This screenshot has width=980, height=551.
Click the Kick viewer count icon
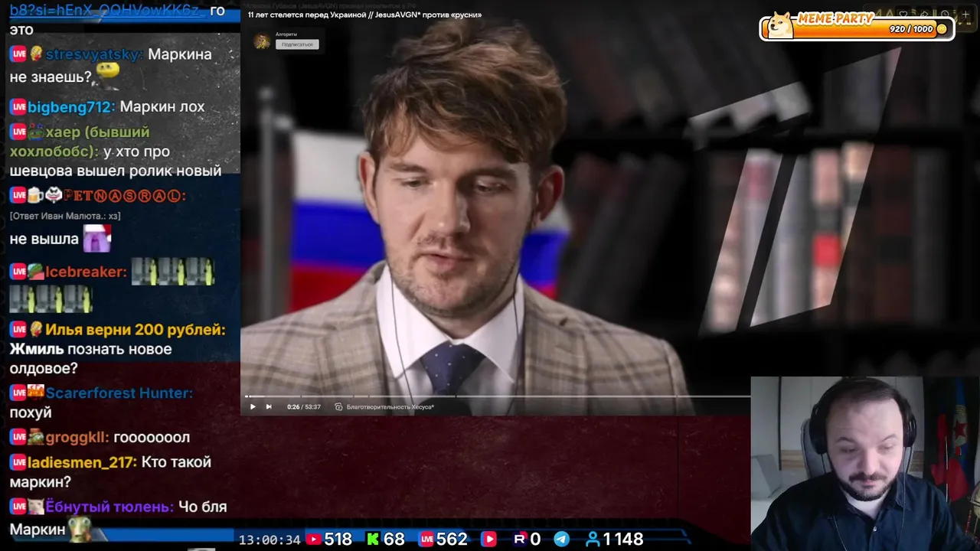click(x=373, y=540)
